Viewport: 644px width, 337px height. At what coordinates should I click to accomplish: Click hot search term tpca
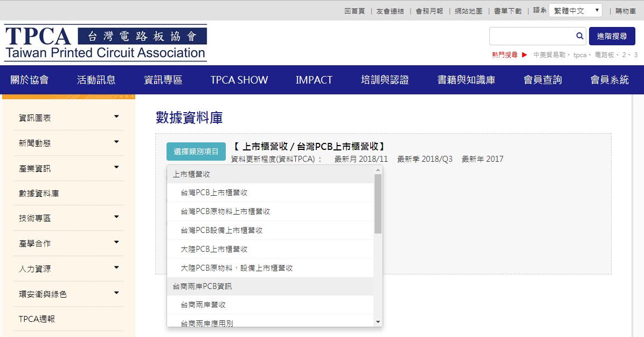580,54
